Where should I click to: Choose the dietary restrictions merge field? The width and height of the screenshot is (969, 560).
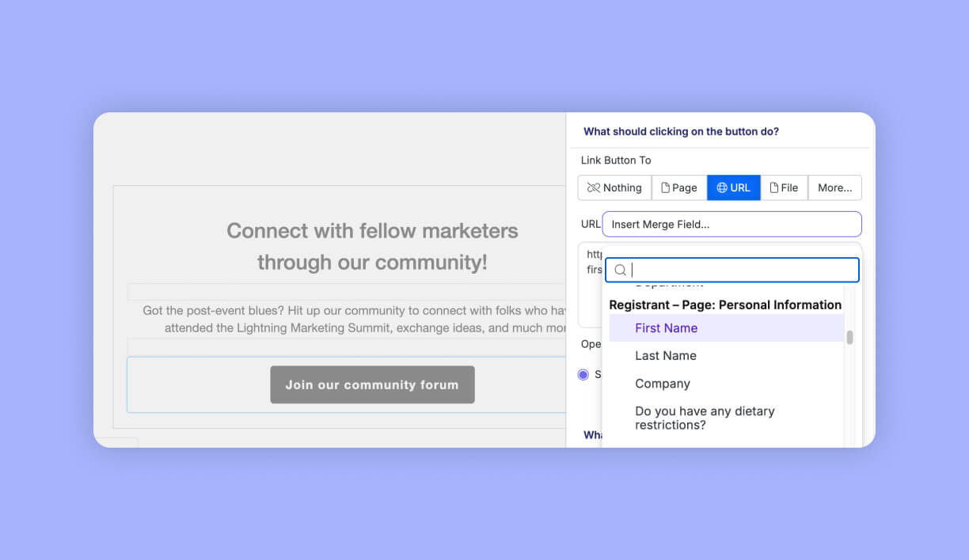(x=705, y=418)
